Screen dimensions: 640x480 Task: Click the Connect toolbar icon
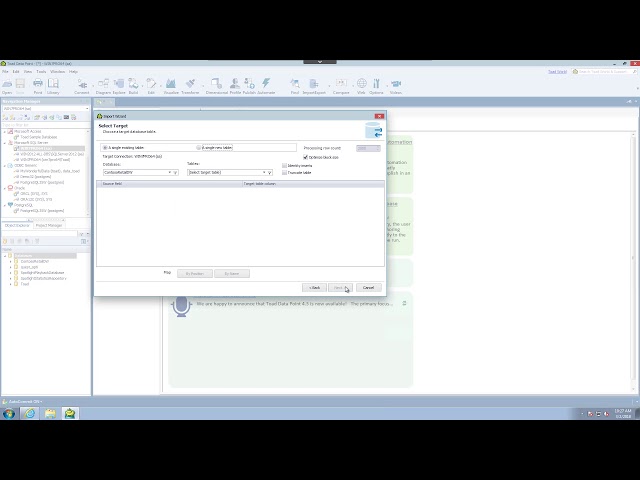click(82, 86)
